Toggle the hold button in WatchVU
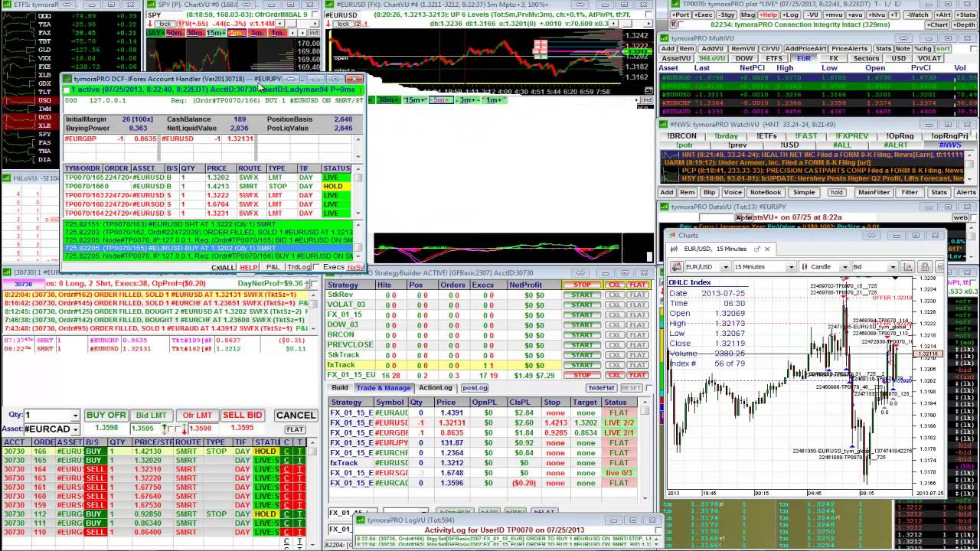This screenshot has height=551, width=980. [x=836, y=193]
